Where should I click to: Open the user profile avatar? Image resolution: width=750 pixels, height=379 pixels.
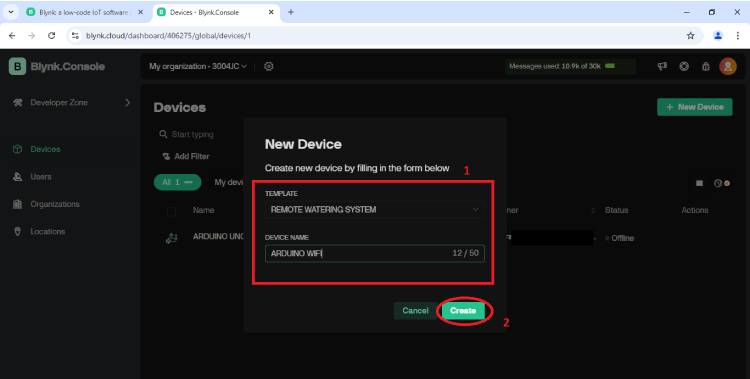point(728,67)
